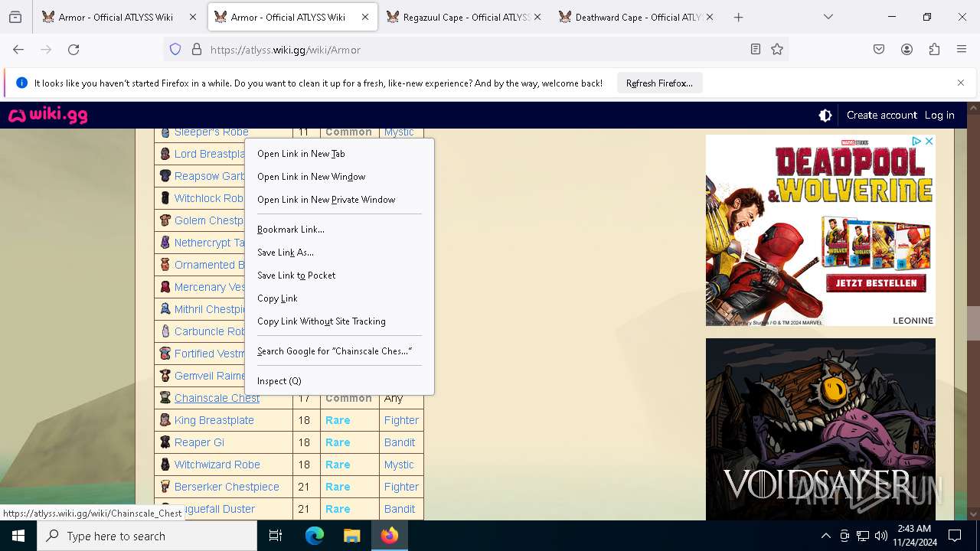Click the URL address bar field
The image size is (980, 551).
[475, 49]
